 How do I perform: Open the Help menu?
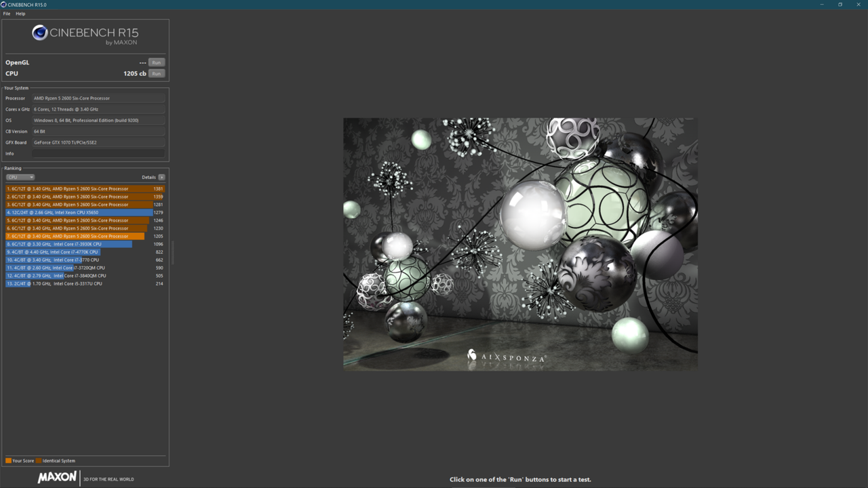(x=20, y=14)
